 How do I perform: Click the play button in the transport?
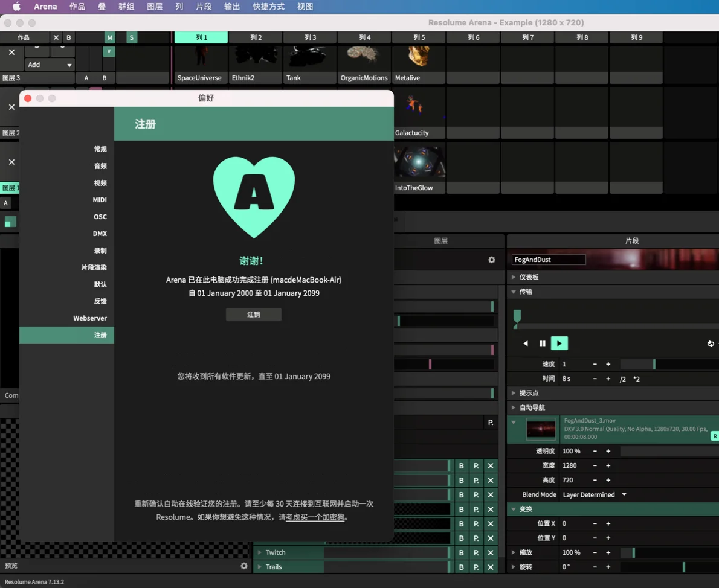click(x=559, y=343)
